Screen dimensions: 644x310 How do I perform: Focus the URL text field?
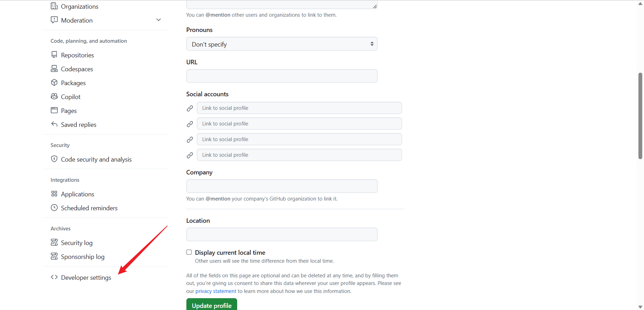pyautogui.click(x=282, y=76)
